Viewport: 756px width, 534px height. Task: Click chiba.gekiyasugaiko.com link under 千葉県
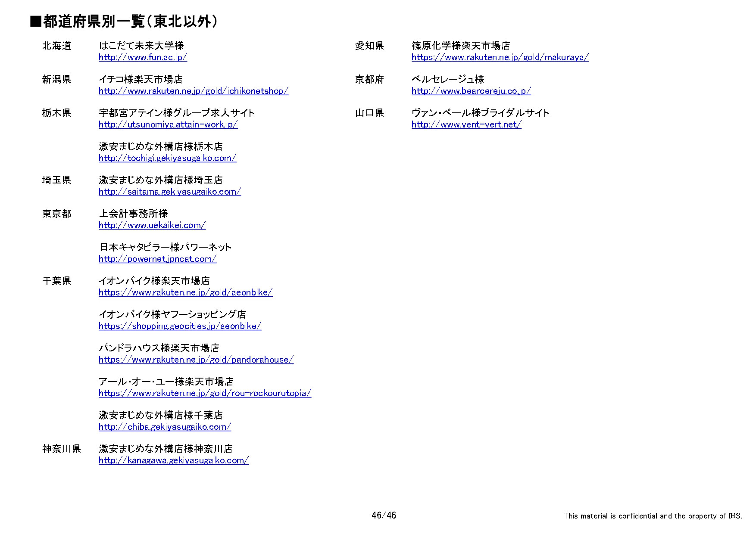pyautogui.click(x=165, y=427)
